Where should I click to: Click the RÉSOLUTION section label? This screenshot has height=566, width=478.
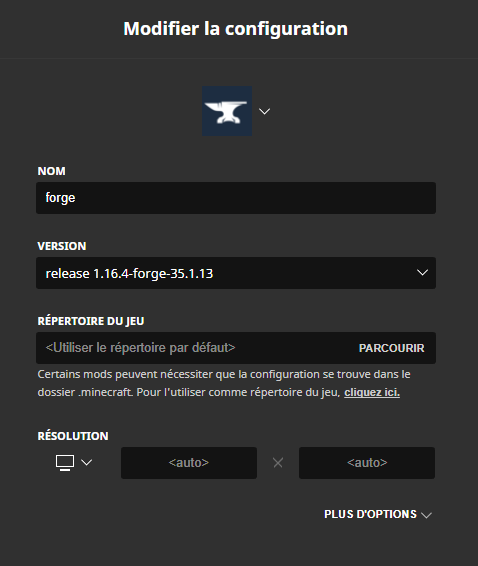coord(73,436)
